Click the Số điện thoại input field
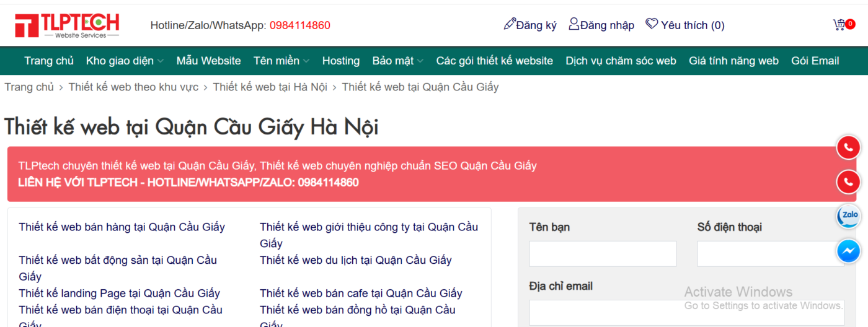The image size is (868, 327). (770, 254)
